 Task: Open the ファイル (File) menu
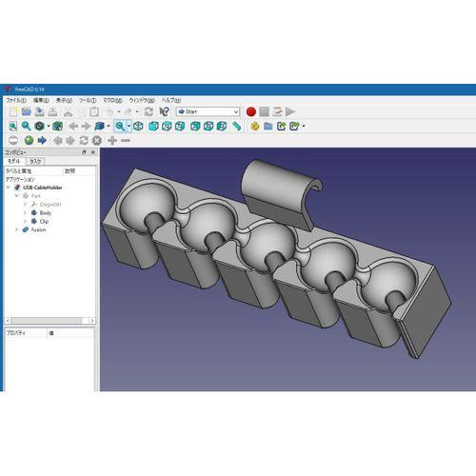pos(16,100)
